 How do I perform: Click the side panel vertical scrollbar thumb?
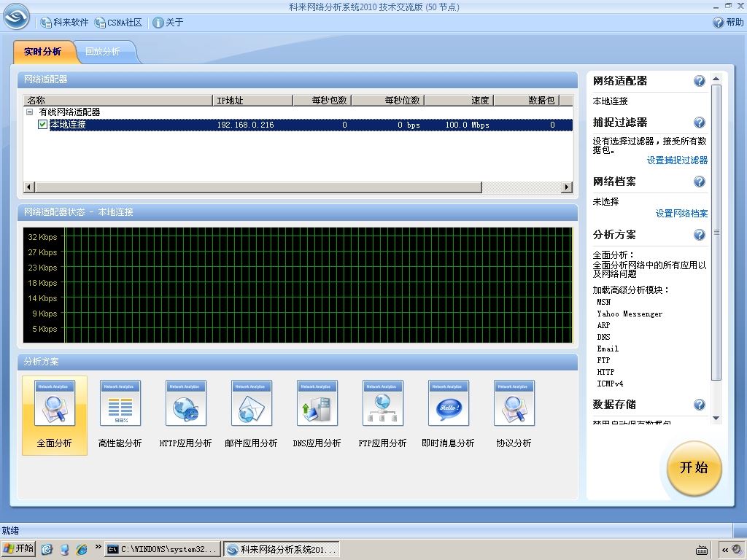716,233
